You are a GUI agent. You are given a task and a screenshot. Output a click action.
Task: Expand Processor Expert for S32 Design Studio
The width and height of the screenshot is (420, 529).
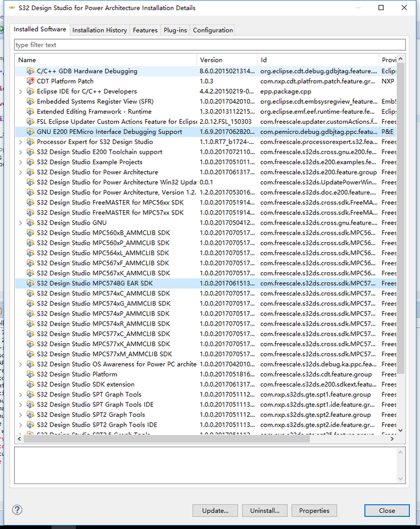coord(21,142)
